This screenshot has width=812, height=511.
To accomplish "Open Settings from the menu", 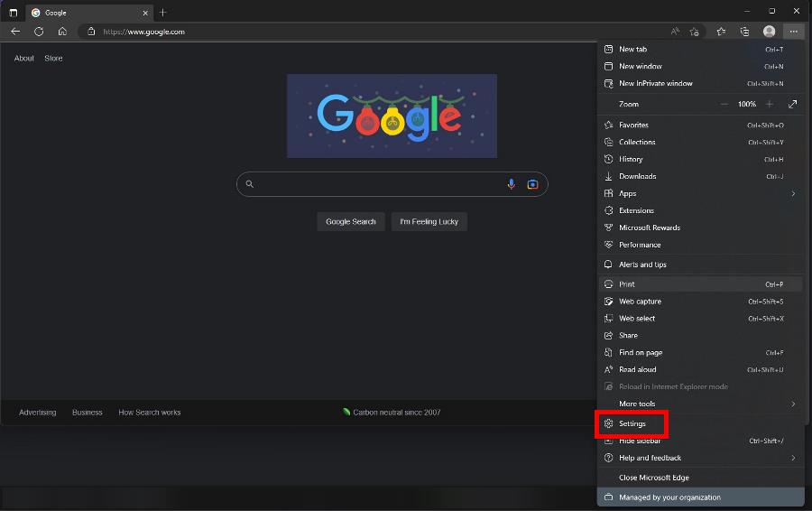I will pos(701,423).
